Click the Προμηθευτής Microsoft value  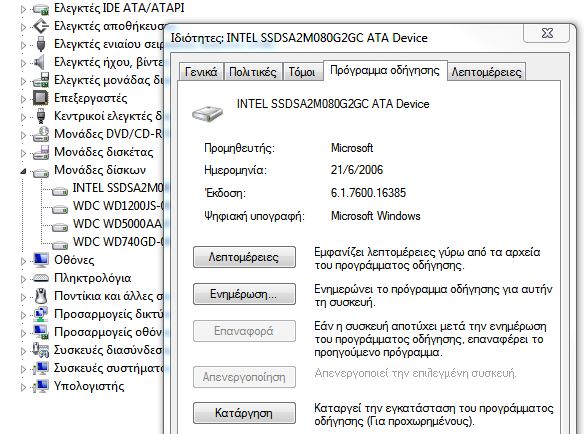(x=352, y=148)
